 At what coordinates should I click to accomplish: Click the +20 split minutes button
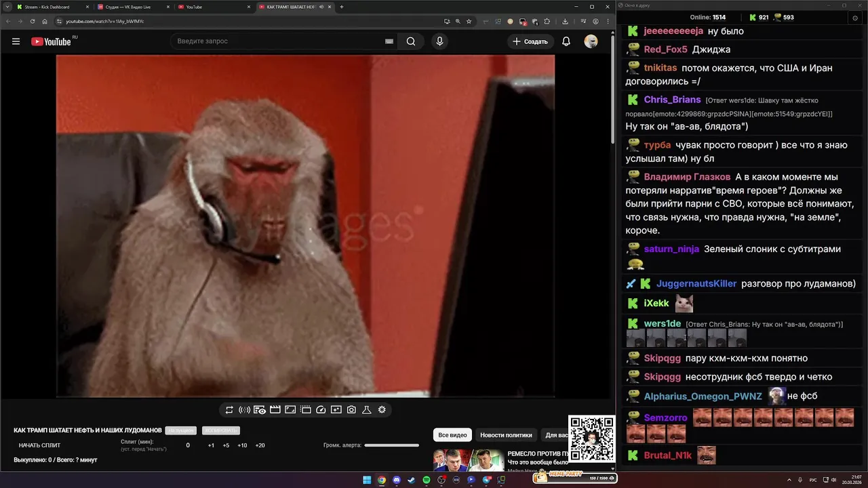[x=260, y=445]
